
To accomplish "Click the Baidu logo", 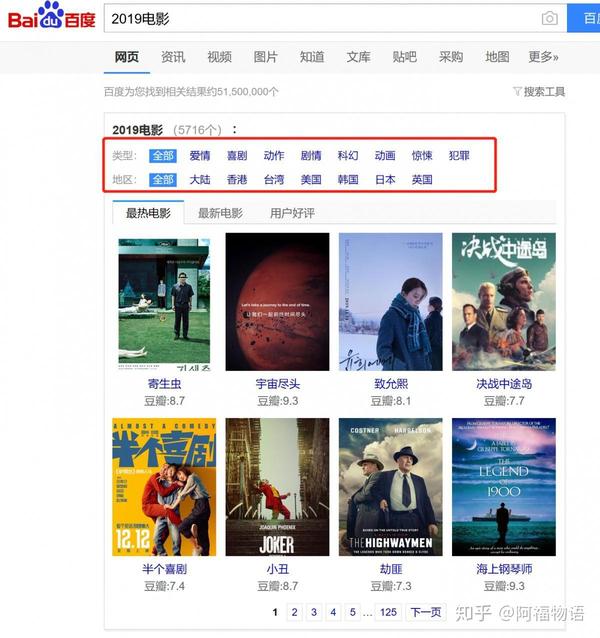I will 52,16.
